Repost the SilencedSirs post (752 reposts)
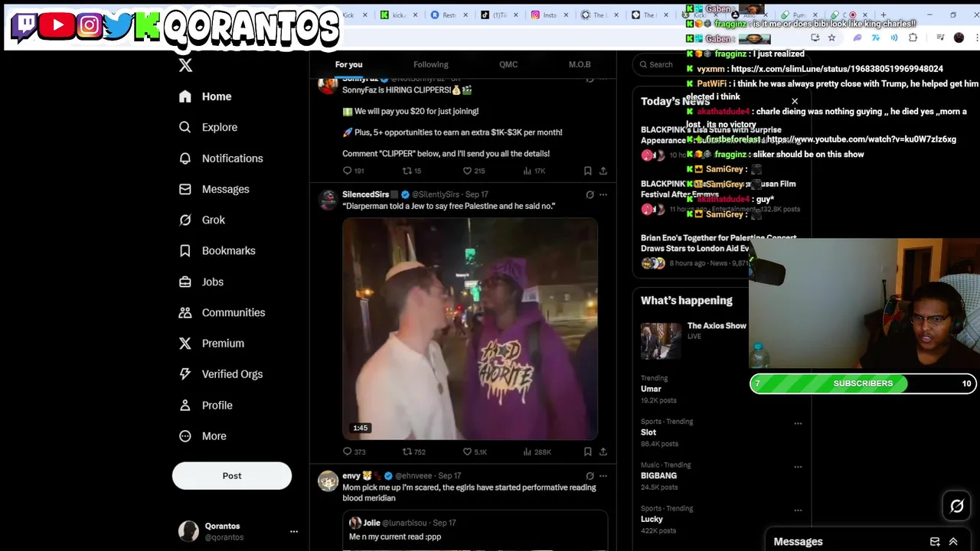Screen dimensions: 980x551 pyautogui.click(x=413, y=452)
